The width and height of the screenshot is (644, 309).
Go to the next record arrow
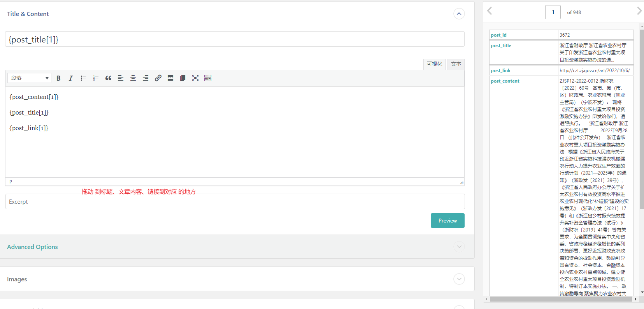click(x=639, y=11)
